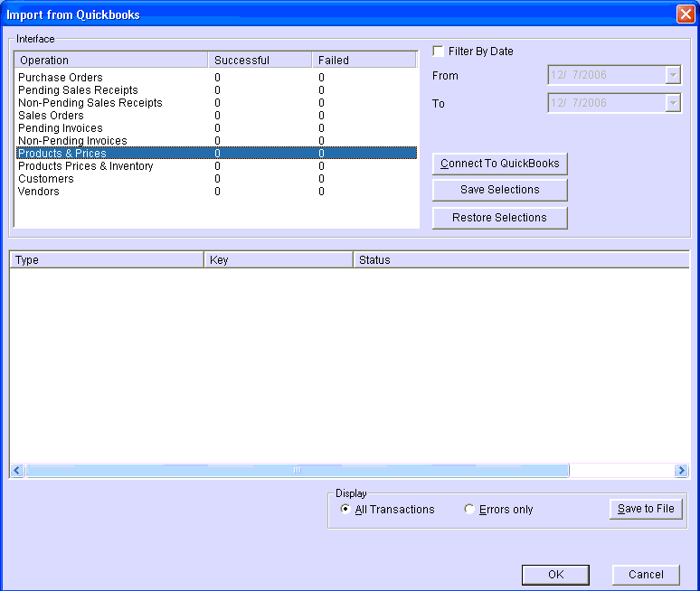The image size is (700, 591).
Task: Click the Key column header
Action: pyautogui.click(x=279, y=260)
